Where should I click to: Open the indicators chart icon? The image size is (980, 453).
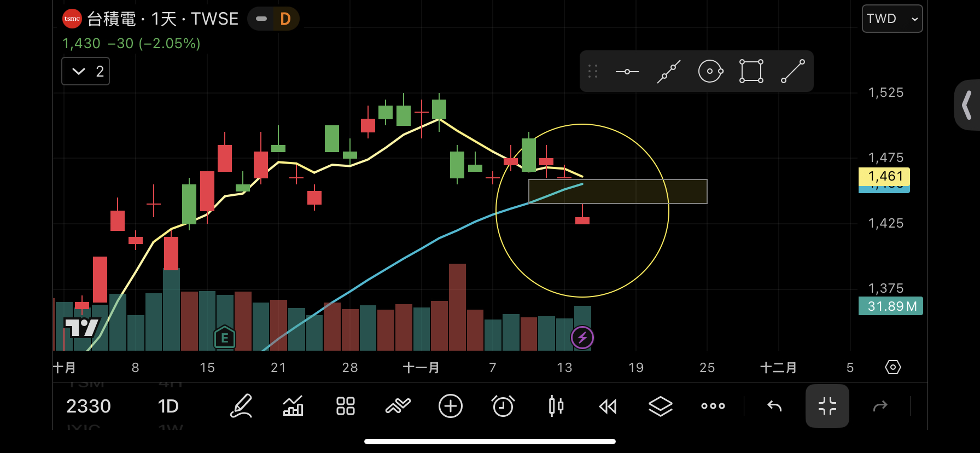[293, 406]
